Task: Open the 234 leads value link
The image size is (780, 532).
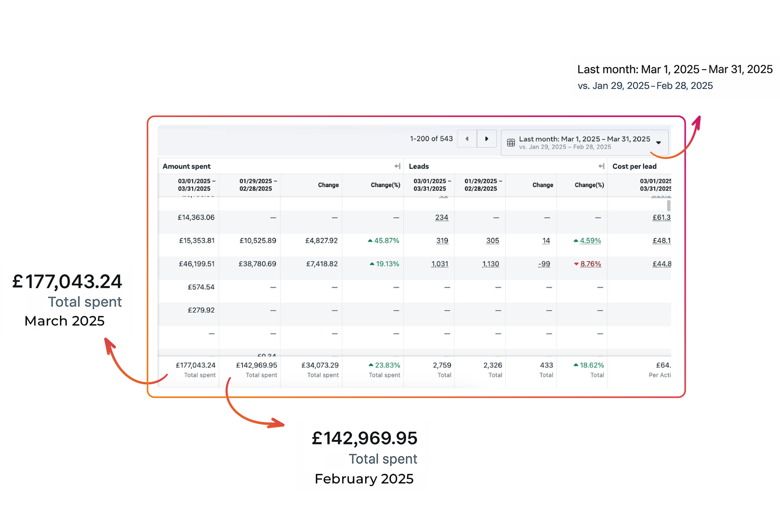Action: tap(442, 218)
